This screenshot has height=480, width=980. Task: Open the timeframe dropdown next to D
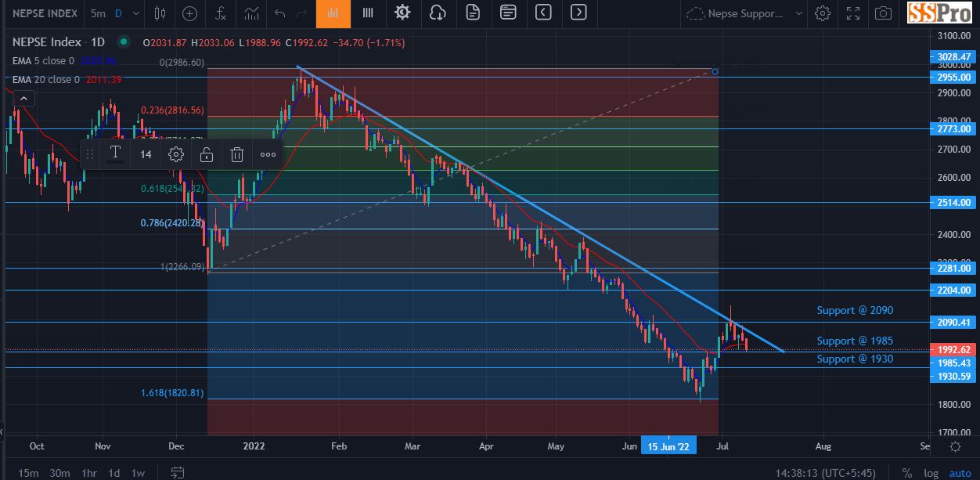point(135,13)
